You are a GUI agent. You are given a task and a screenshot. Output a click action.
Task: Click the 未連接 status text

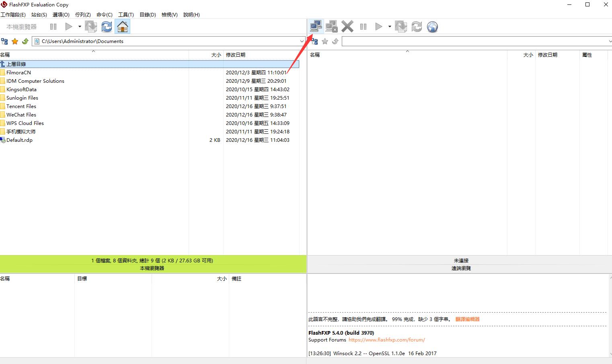[x=461, y=260]
